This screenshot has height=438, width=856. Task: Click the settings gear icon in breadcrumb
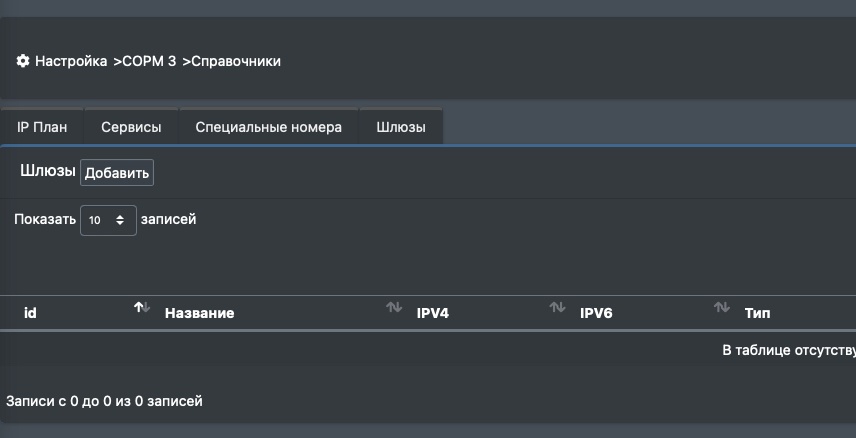tap(23, 61)
